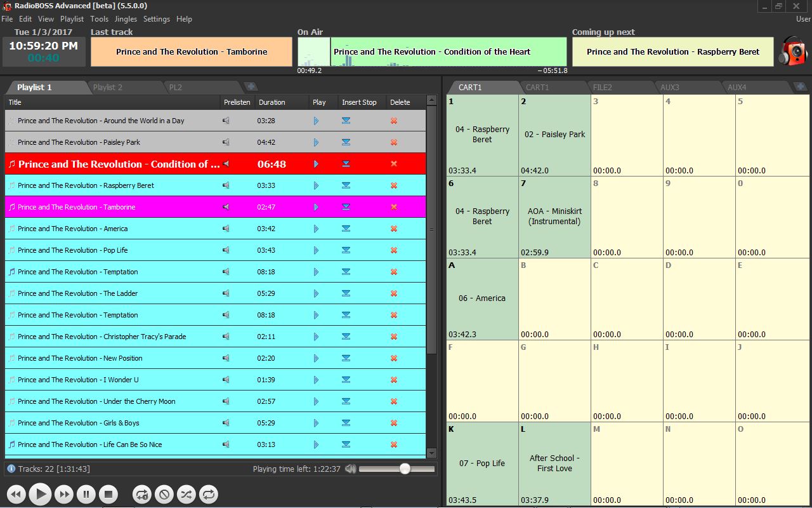Click the red speaker logo icon

coord(793,51)
